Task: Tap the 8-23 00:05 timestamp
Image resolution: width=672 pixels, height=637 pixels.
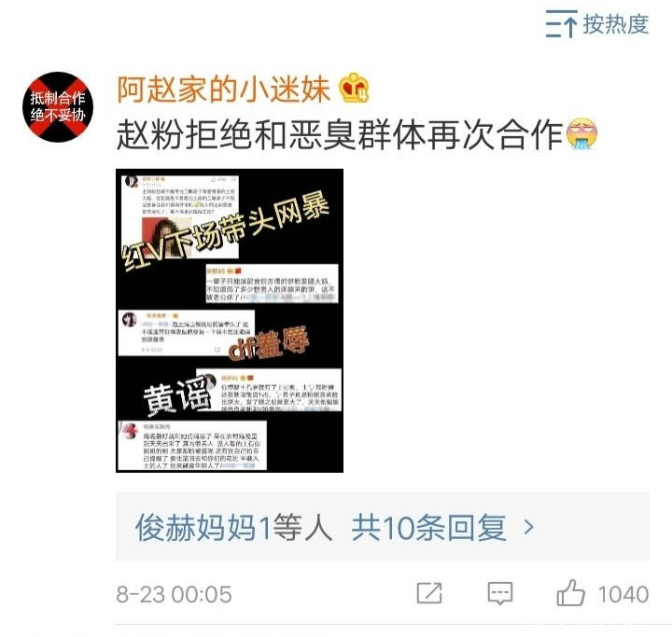Action: (x=174, y=595)
